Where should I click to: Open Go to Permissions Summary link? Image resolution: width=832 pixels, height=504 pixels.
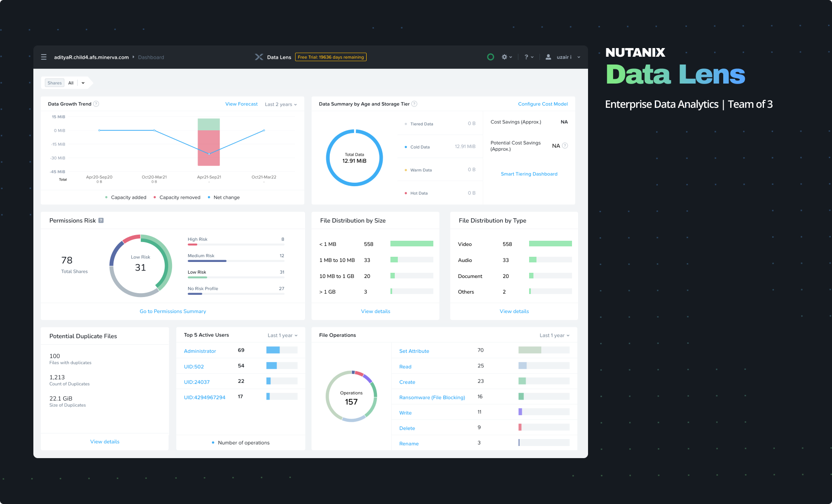pyautogui.click(x=172, y=311)
